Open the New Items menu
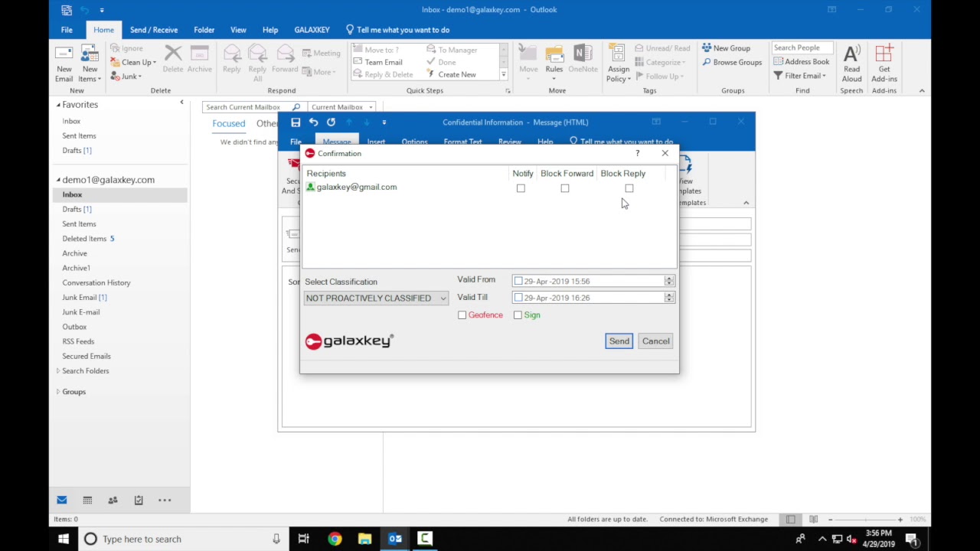The height and width of the screenshot is (551, 980). coord(90,64)
